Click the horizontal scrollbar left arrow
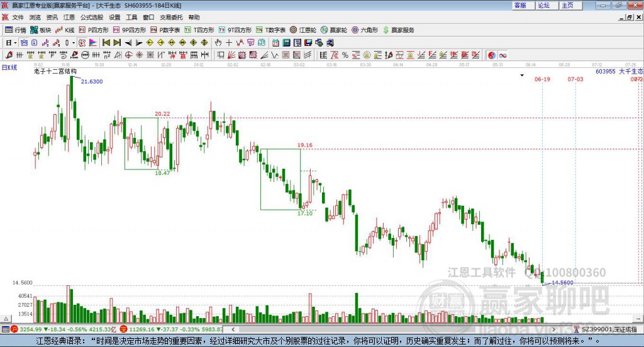The height and width of the screenshot is (347, 644). 233,329
